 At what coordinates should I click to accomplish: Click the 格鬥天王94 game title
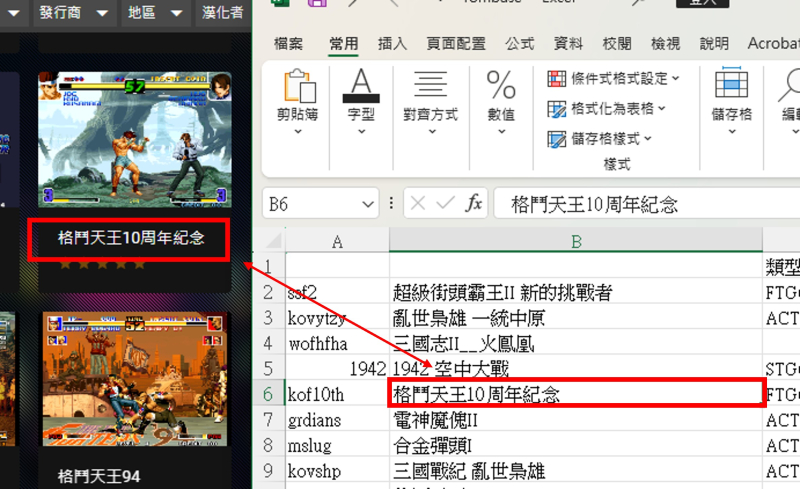[98, 476]
